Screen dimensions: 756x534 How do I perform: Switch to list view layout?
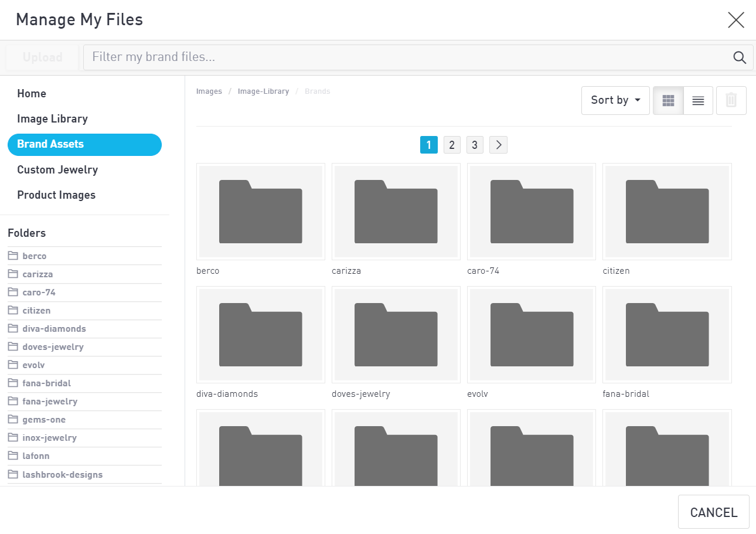tap(698, 101)
